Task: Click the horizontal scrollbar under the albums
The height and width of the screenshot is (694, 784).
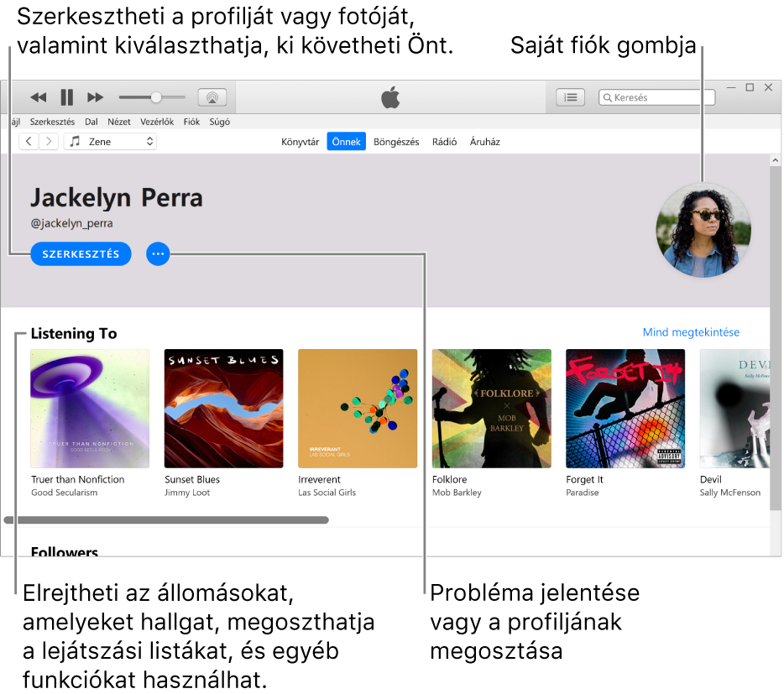Action: tap(166, 520)
